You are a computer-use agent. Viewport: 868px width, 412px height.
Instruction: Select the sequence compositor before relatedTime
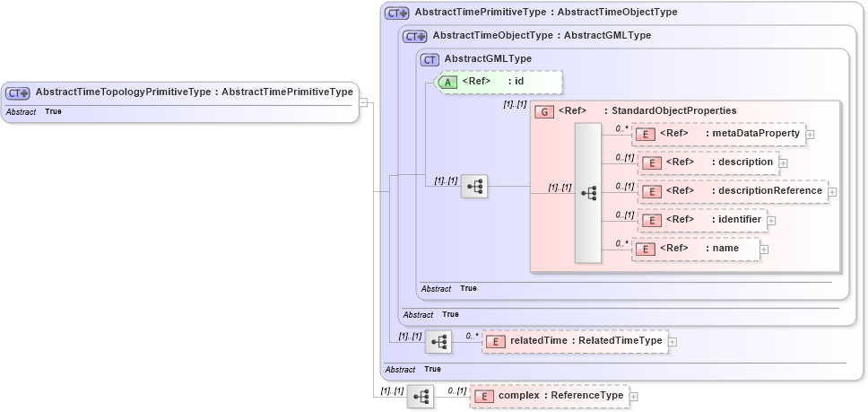(438, 342)
